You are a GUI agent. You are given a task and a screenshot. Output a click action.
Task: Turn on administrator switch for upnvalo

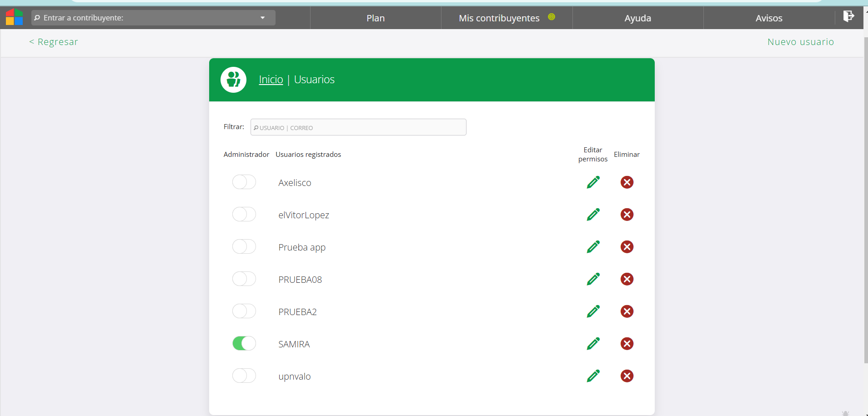244,376
